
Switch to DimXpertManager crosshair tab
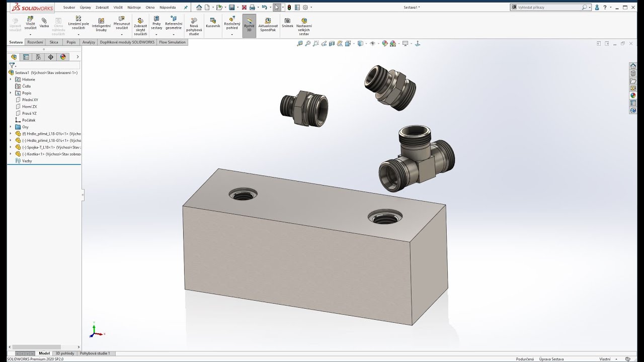pos(50,57)
